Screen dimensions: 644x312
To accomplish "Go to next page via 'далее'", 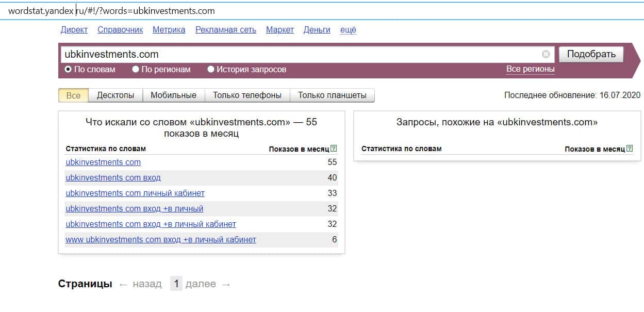I will coord(201,284).
